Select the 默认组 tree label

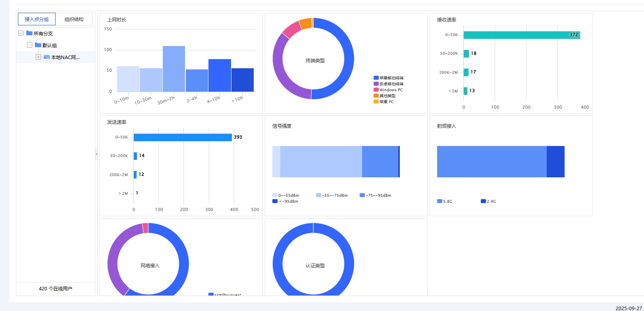(x=50, y=45)
